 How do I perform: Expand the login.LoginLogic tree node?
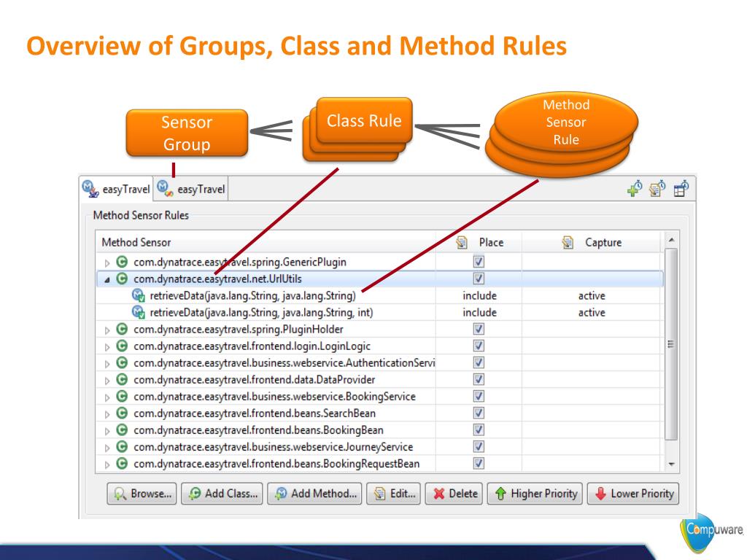pyautogui.click(x=107, y=347)
